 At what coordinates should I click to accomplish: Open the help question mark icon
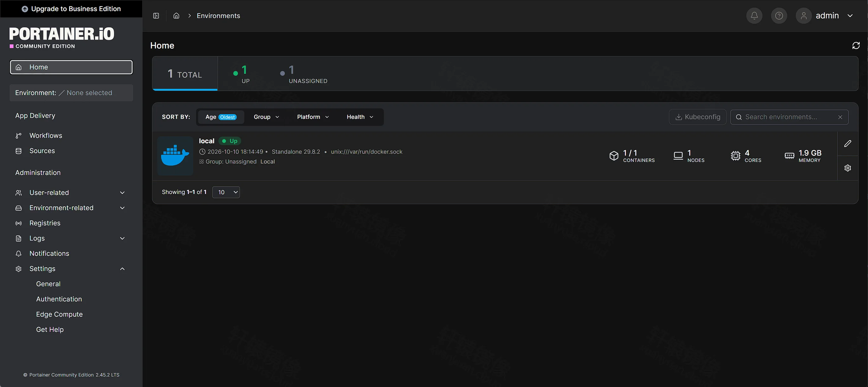(x=779, y=16)
